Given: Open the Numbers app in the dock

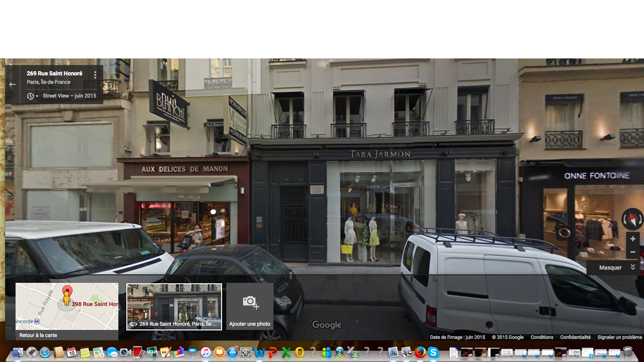Looking at the screenshot, I should pos(179,352).
